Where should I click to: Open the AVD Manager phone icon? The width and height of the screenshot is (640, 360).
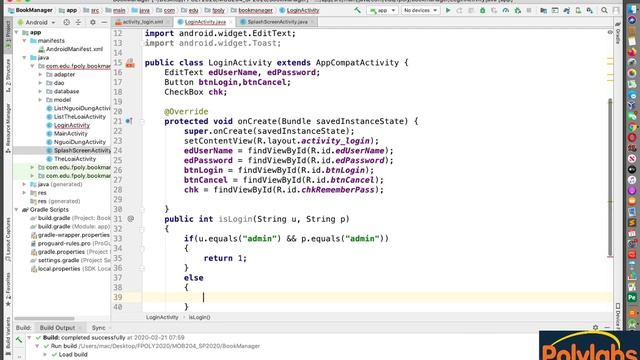pos(578,10)
